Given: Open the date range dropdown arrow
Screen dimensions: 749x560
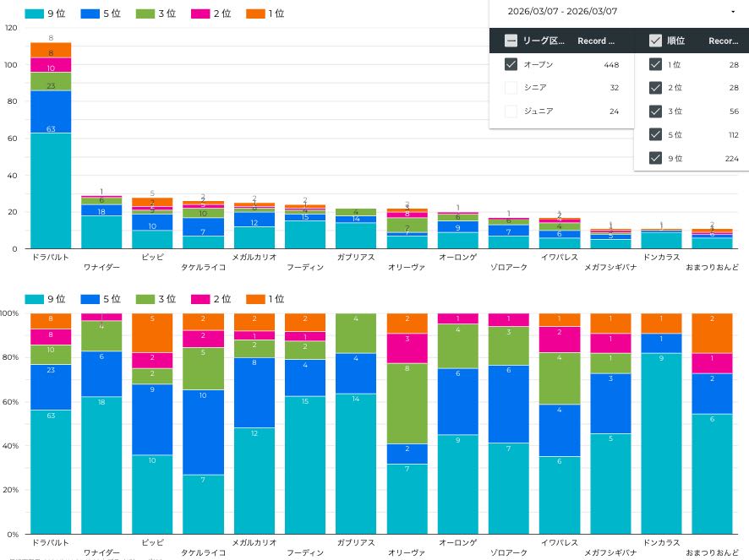Looking at the screenshot, I should click(732, 12).
